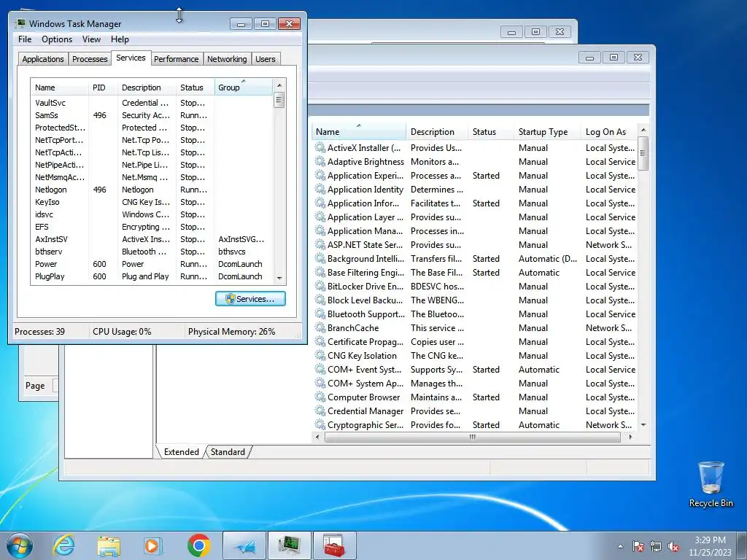Image resolution: width=747 pixels, height=560 pixels.
Task: Open Windows Explorer folder taskbar icon
Action: [109, 545]
